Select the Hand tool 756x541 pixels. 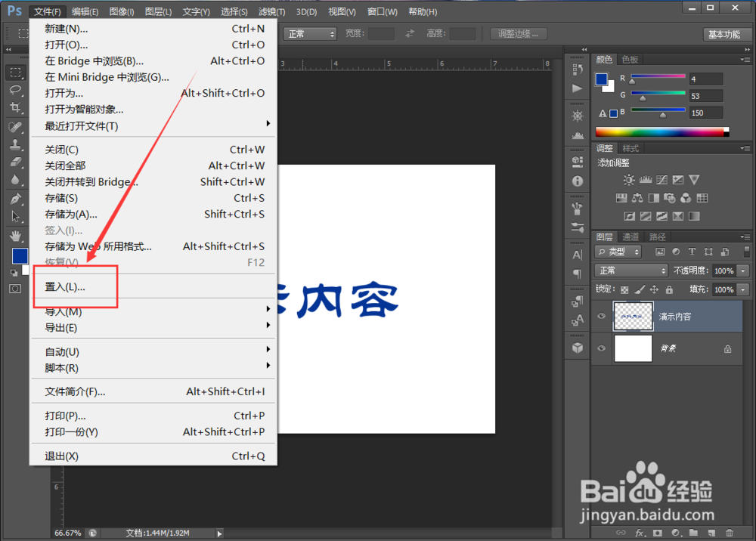pyautogui.click(x=15, y=236)
